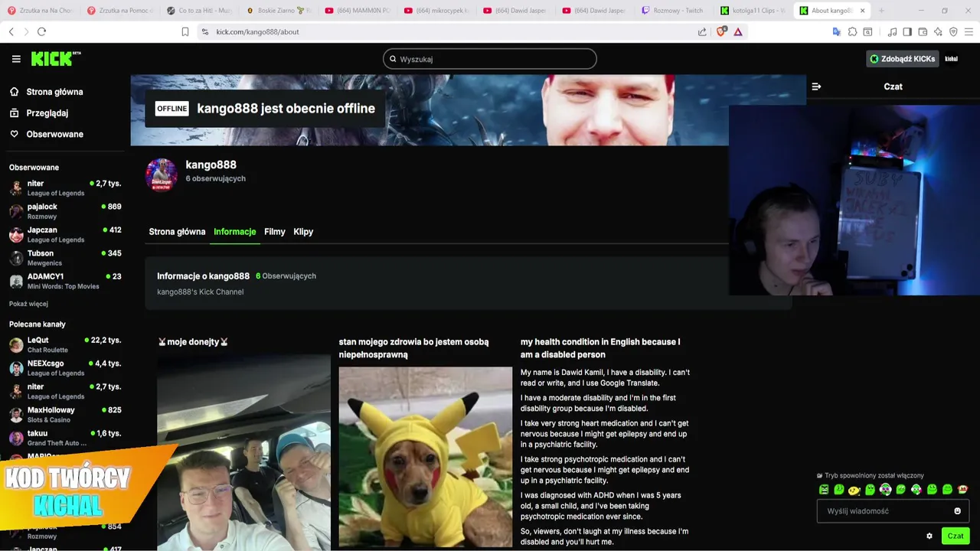Click the KICK logo

pos(56,59)
